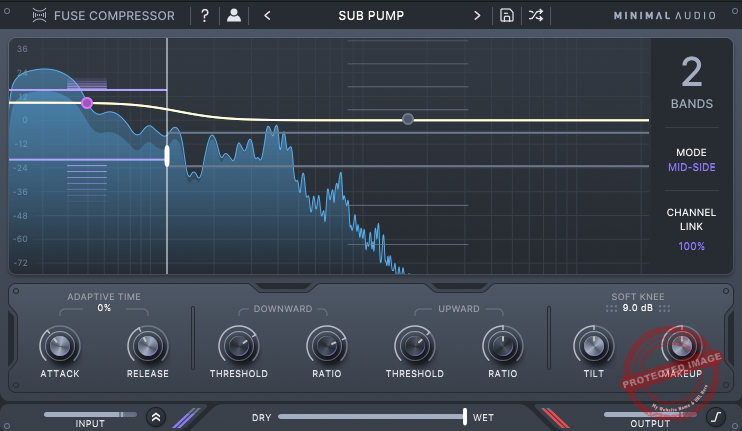Adjust the Output level slider
This screenshot has height=431, width=742.
[x=650, y=414]
